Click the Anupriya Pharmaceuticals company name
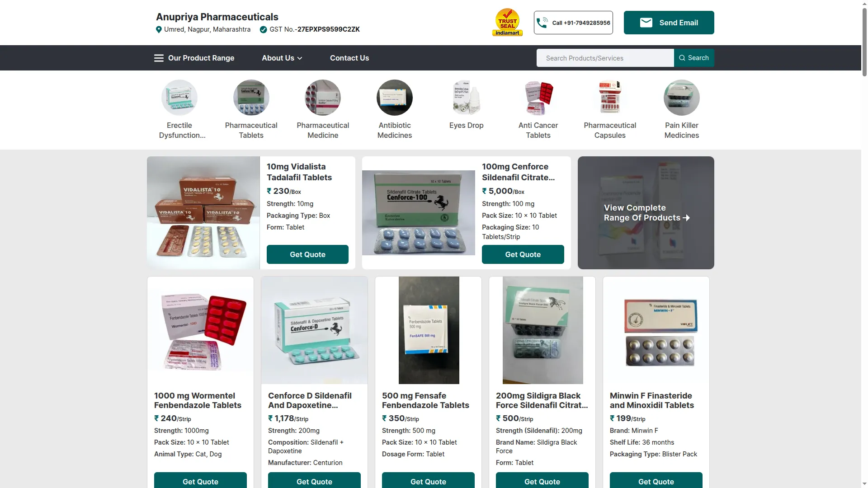Viewport: 868px width, 488px height. click(x=217, y=17)
